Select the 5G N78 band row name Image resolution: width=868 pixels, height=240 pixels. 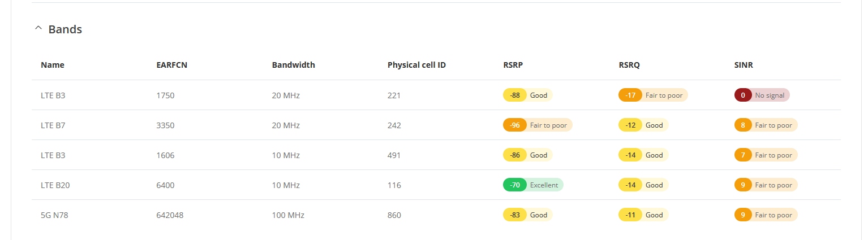click(54, 215)
